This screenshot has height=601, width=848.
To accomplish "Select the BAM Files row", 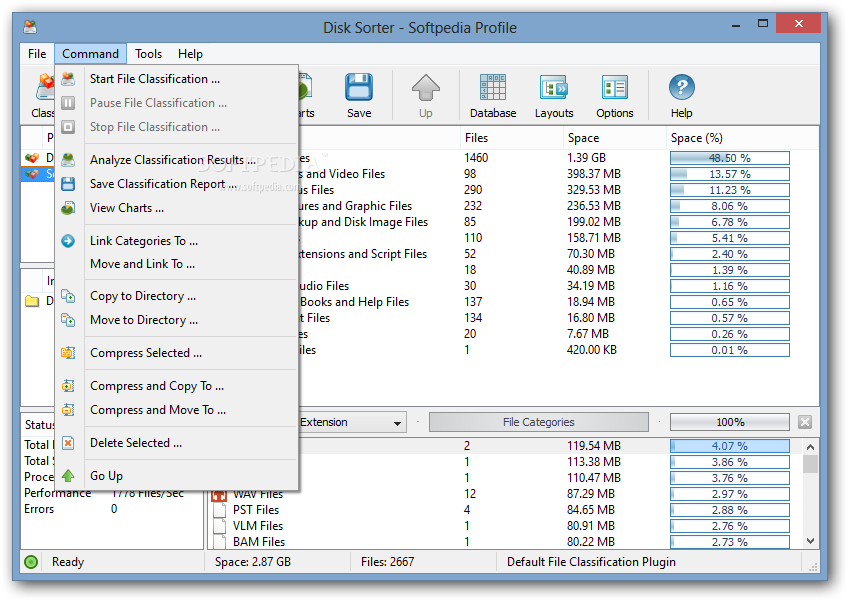I will (x=506, y=541).
